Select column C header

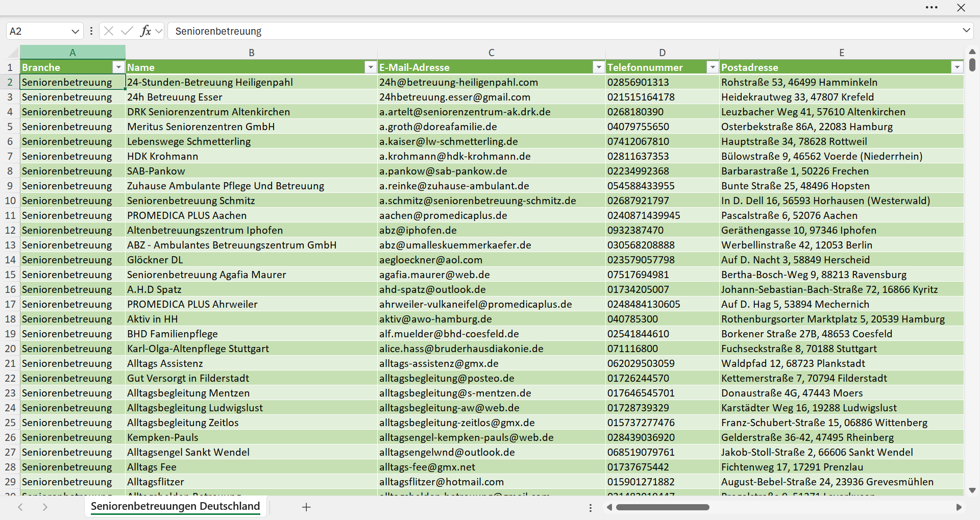pyautogui.click(x=492, y=53)
